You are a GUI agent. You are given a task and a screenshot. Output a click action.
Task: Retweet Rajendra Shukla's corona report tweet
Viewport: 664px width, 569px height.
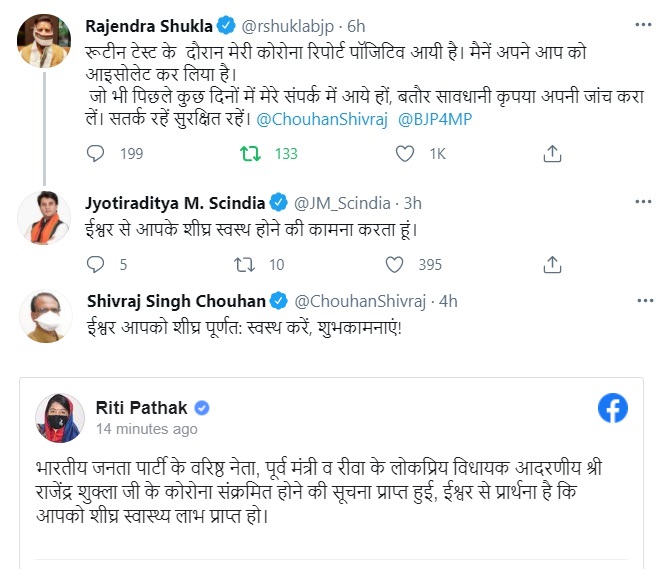(x=250, y=154)
